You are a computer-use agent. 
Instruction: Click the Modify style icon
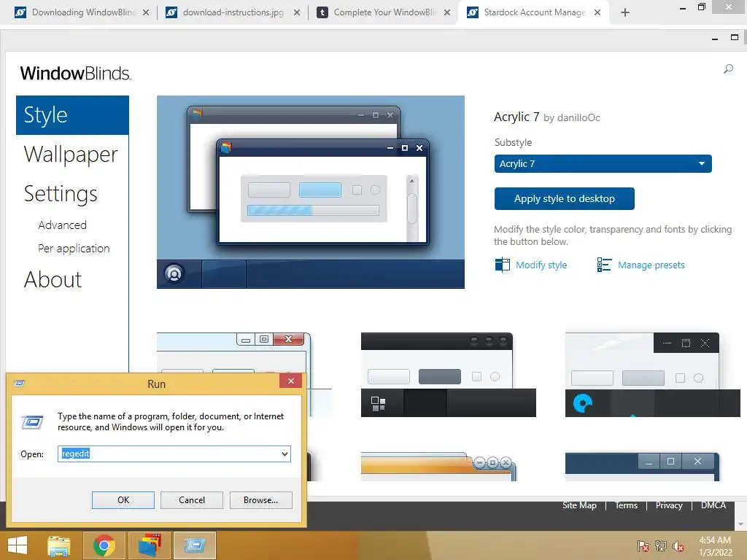502,265
